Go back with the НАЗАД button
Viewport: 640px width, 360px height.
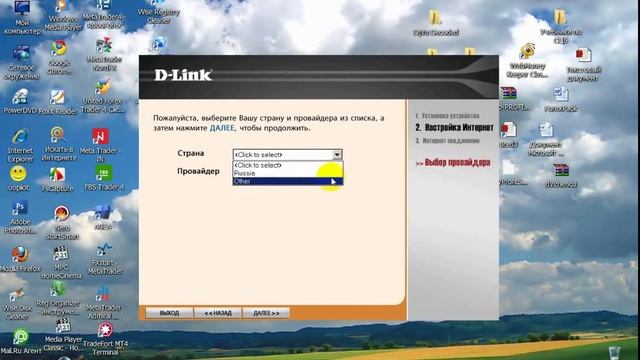(x=218, y=313)
